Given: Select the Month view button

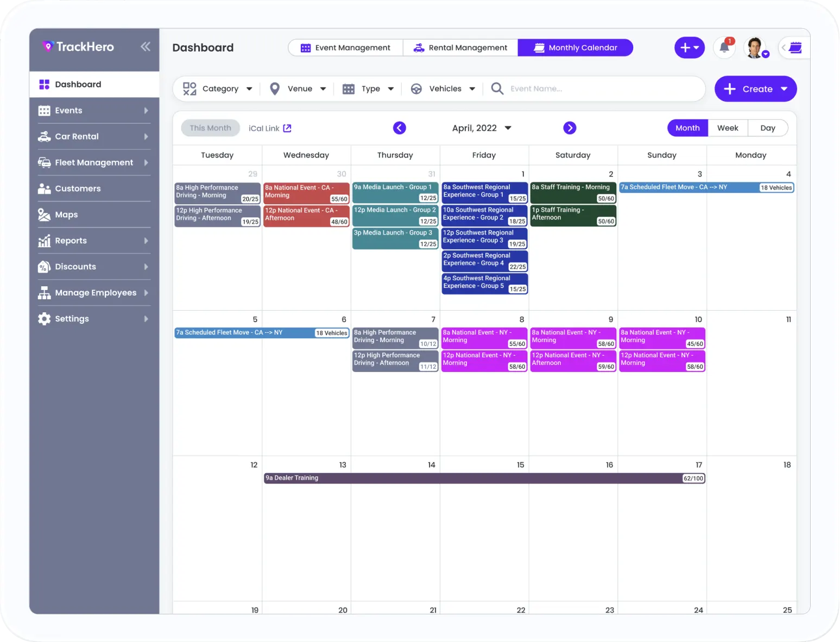Looking at the screenshot, I should point(687,128).
